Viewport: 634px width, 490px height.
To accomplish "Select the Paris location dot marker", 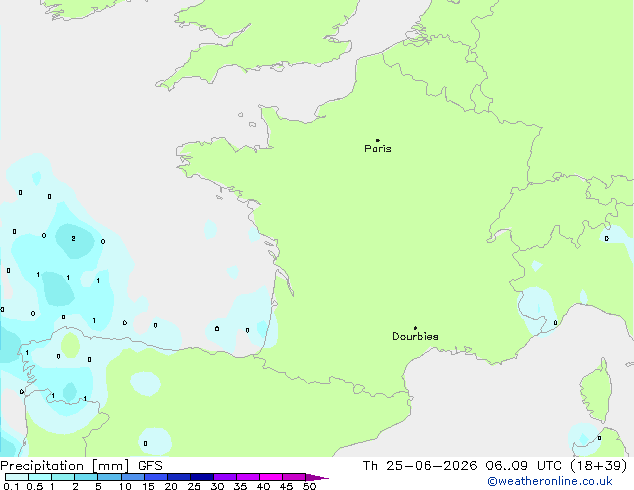I will click(x=378, y=140).
